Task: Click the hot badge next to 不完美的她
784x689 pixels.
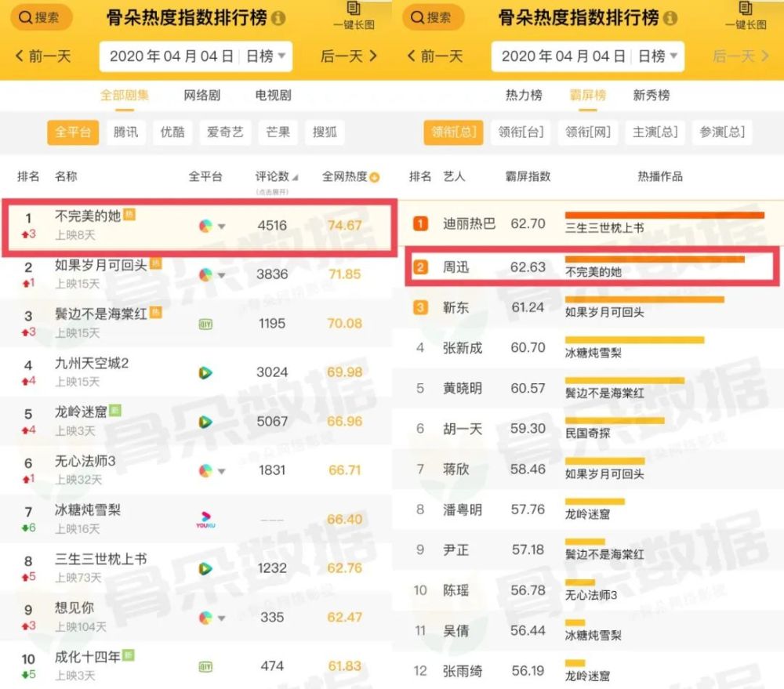Action: [x=129, y=215]
